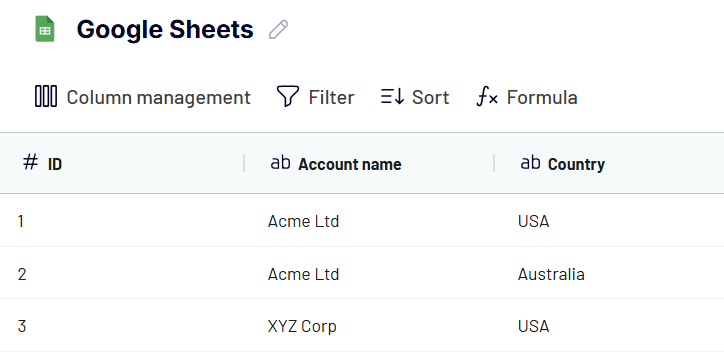Screen dimensions: 724x360
Task: Click the Filter funnel icon
Action: (288, 96)
